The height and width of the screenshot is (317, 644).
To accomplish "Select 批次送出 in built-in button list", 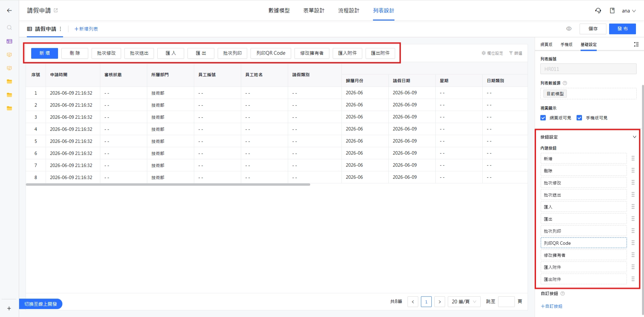I will (x=584, y=195).
